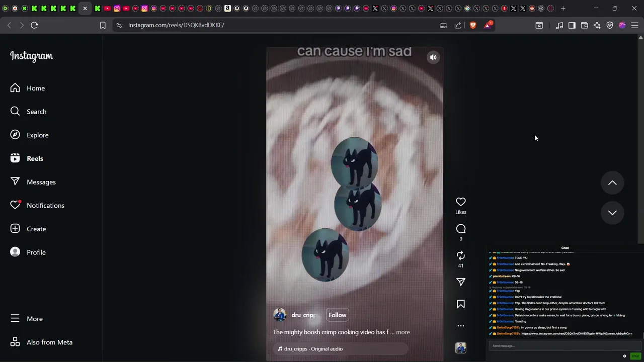Viewport: 644px width, 362px height.
Task: Open Brave Rewards triangle icon
Action: [x=488, y=25]
